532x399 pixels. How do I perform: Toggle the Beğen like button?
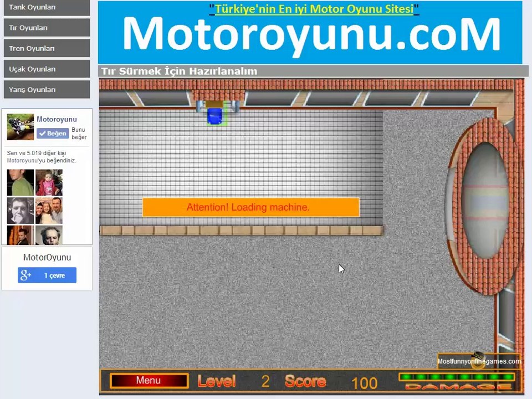[x=53, y=134]
